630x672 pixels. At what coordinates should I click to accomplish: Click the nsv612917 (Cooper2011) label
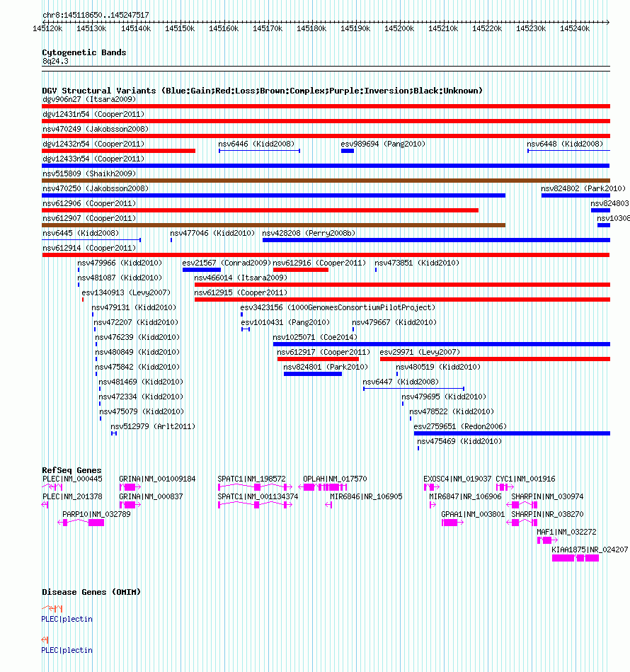323,352
